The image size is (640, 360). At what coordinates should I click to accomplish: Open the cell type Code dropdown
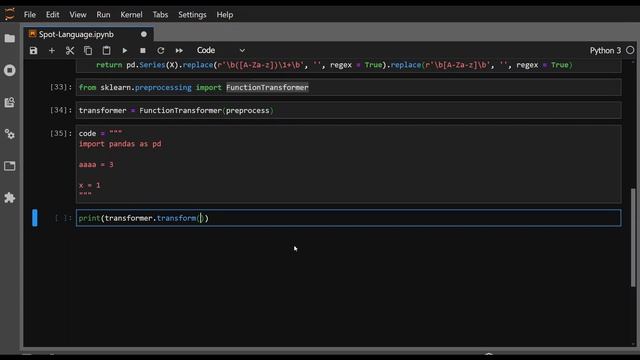221,50
